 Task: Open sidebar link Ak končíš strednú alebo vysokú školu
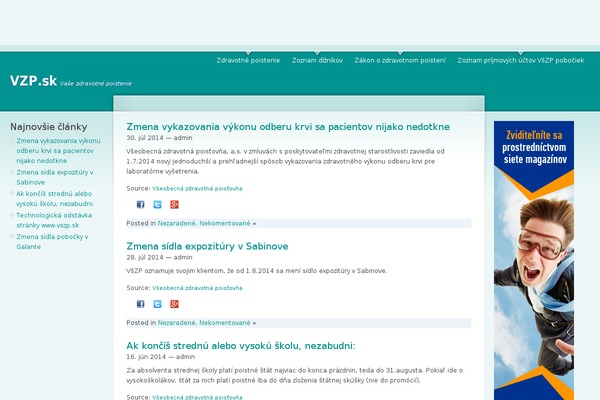55,199
